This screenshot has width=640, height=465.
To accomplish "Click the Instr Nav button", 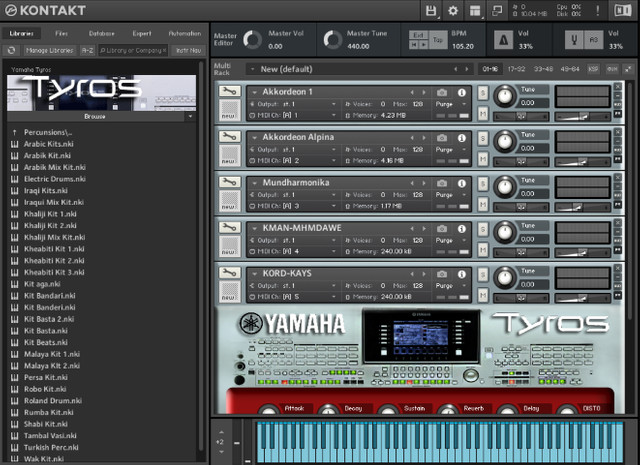I will click(x=189, y=50).
